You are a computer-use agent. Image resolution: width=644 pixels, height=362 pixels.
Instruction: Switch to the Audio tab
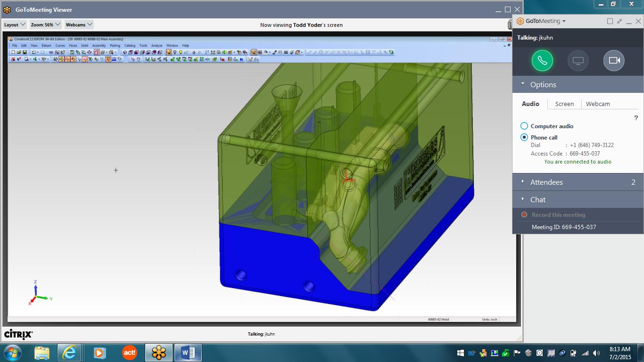click(530, 104)
